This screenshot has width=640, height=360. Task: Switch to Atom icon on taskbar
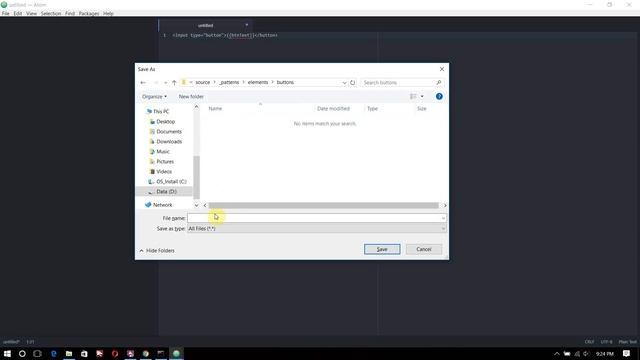pos(176,353)
